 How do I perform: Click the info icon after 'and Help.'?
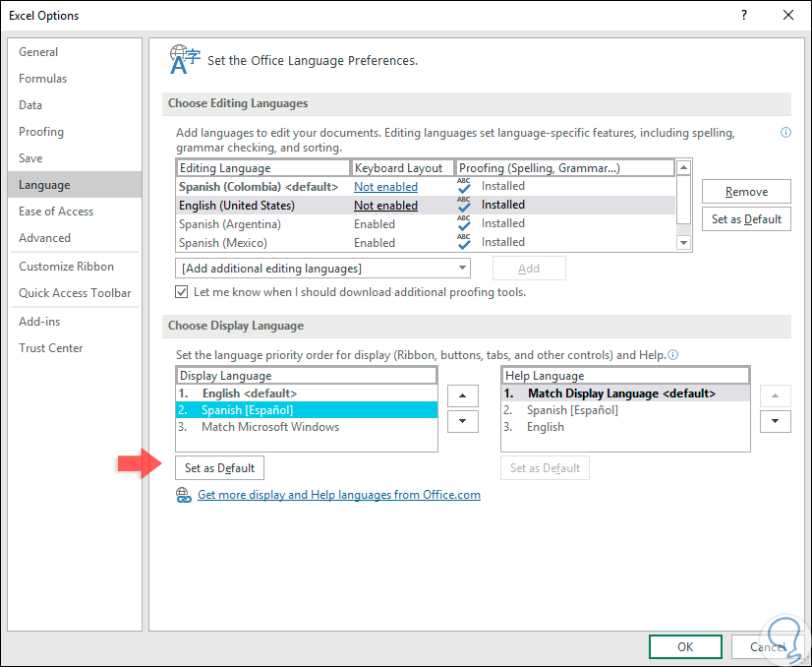[x=672, y=355]
